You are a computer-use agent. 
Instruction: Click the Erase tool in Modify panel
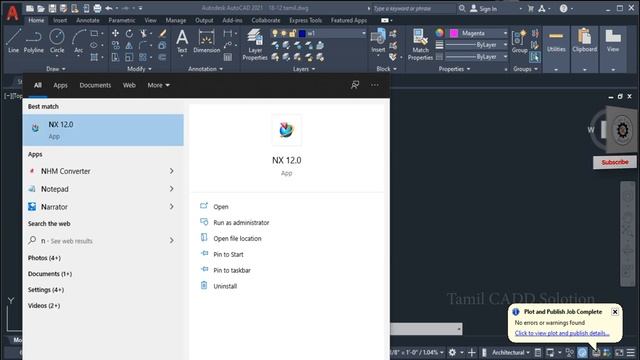coord(162,33)
